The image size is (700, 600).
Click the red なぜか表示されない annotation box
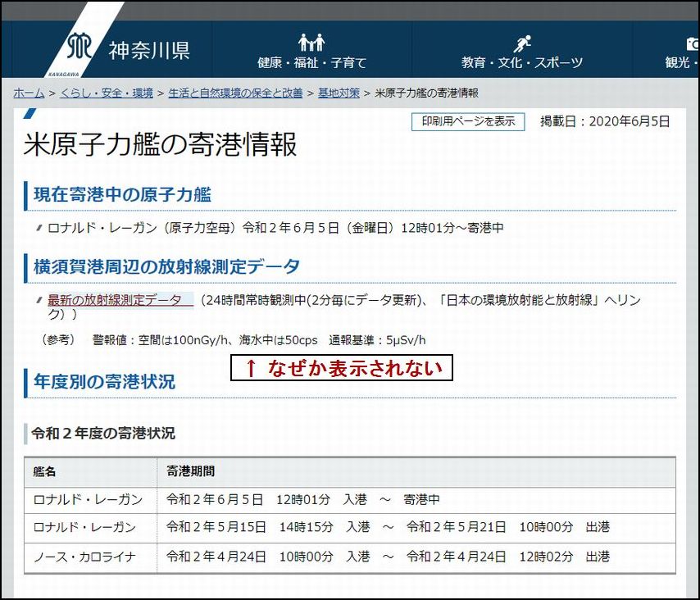click(x=342, y=368)
